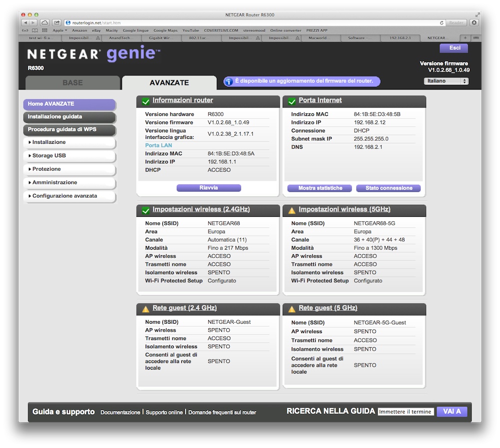Image resolution: width=500 pixels, height=448 pixels.
Task: Open Procedura guidata di WPS
Action: pos(69,129)
